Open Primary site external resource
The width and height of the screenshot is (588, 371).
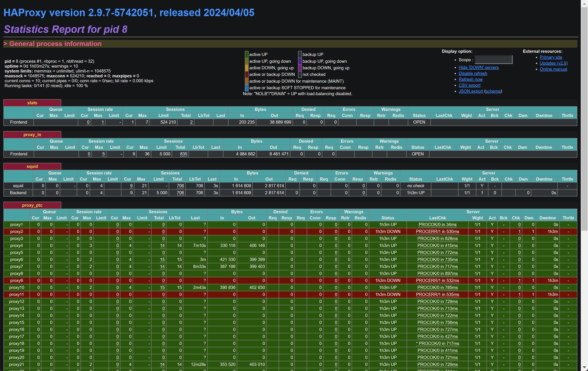coord(551,57)
